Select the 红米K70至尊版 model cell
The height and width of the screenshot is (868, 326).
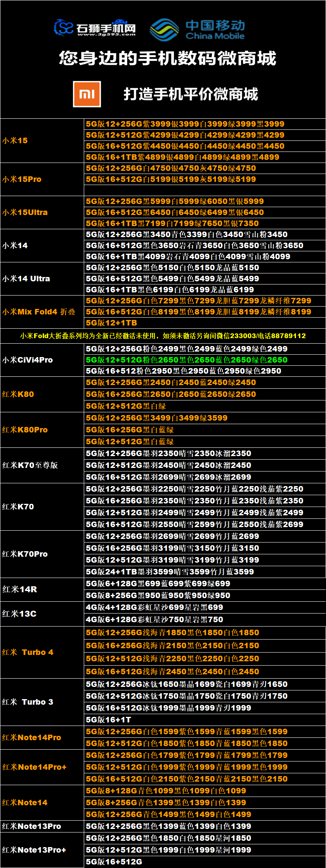pos(42,465)
